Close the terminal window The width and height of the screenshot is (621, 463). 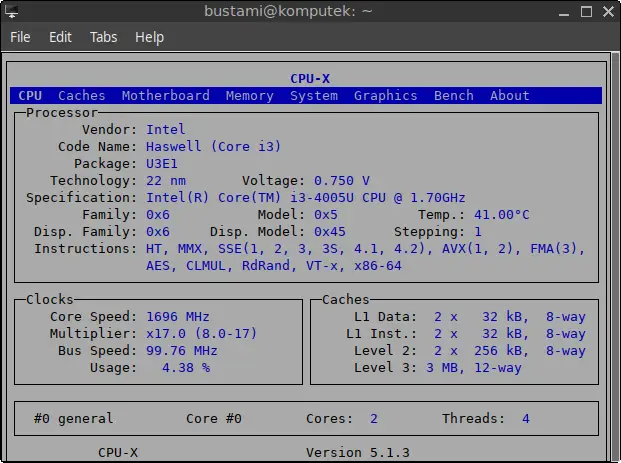click(x=608, y=11)
